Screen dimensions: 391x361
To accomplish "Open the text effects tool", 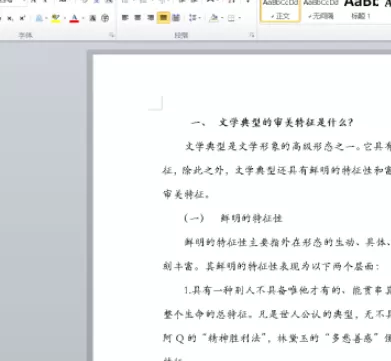I will pos(39,18).
